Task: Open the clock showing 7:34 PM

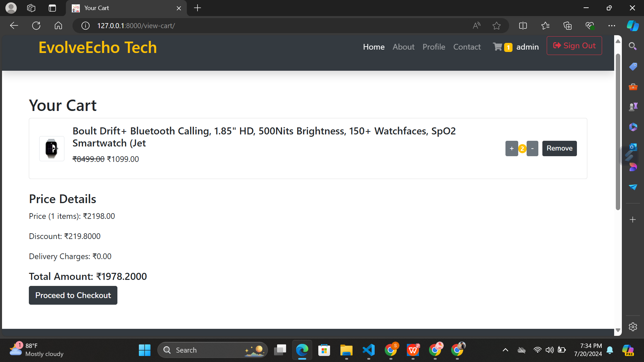Action: pyautogui.click(x=588, y=350)
